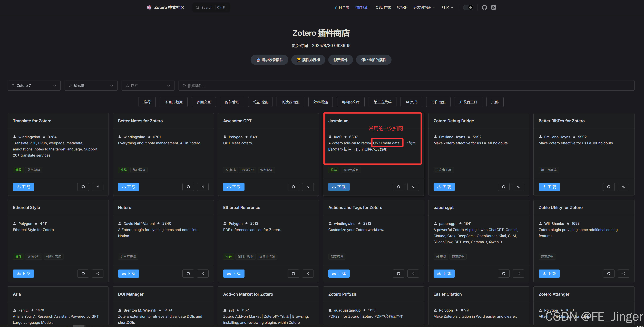Open 付费插件 list

point(340,60)
